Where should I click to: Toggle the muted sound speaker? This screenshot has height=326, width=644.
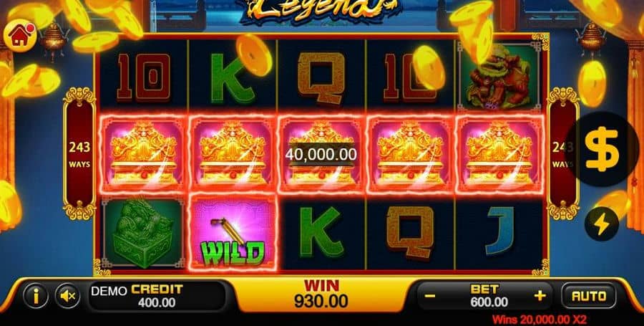pyautogui.click(x=68, y=296)
